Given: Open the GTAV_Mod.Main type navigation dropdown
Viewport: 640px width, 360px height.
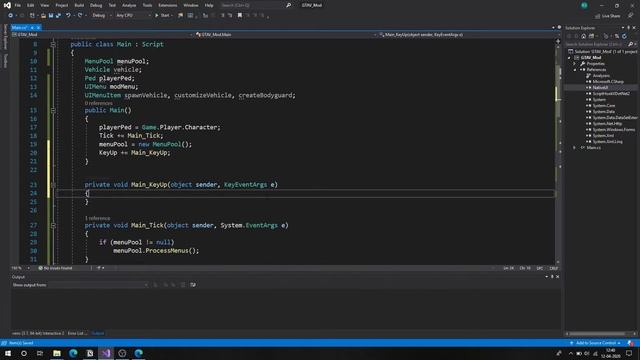Looking at the screenshot, I should pos(286,35).
